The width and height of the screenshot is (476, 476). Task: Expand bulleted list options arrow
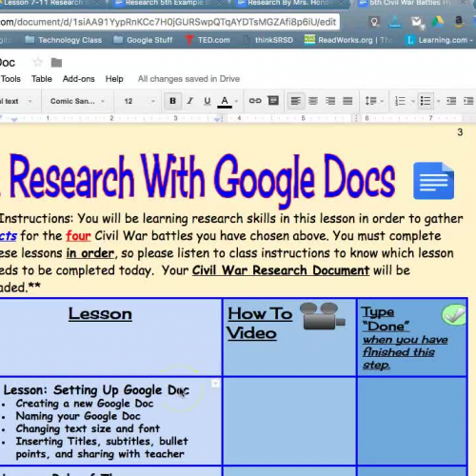(x=438, y=102)
